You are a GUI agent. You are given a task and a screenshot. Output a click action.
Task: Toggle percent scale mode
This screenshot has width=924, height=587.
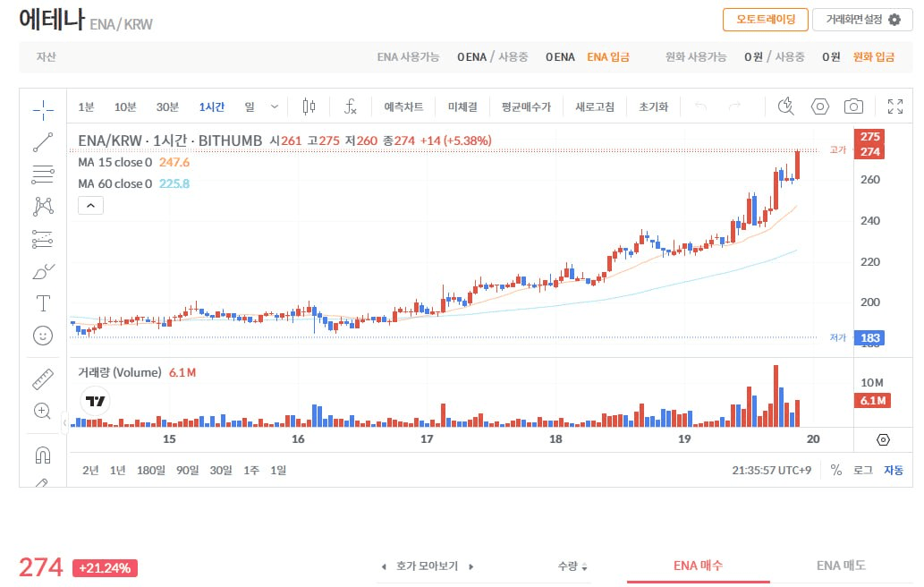click(x=835, y=471)
